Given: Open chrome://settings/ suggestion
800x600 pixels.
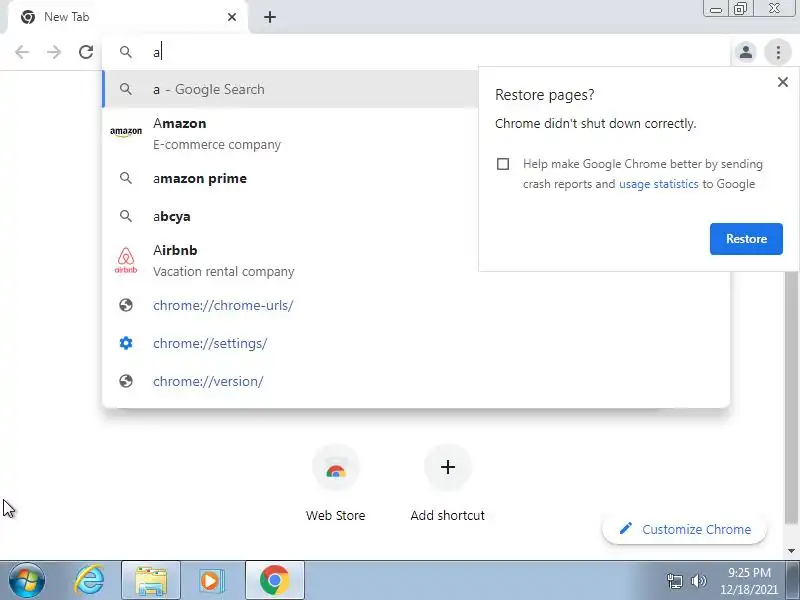Looking at the screenshot, I should [416, 343].
